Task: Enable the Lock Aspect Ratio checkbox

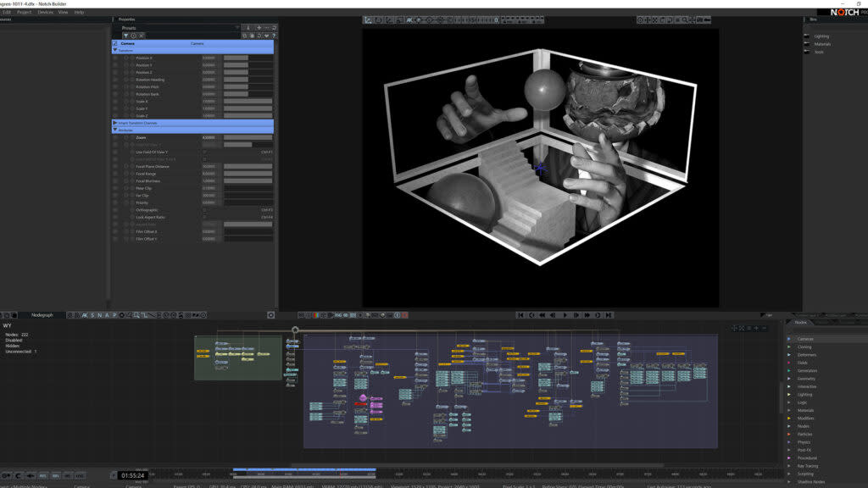Action: point(204,217)
